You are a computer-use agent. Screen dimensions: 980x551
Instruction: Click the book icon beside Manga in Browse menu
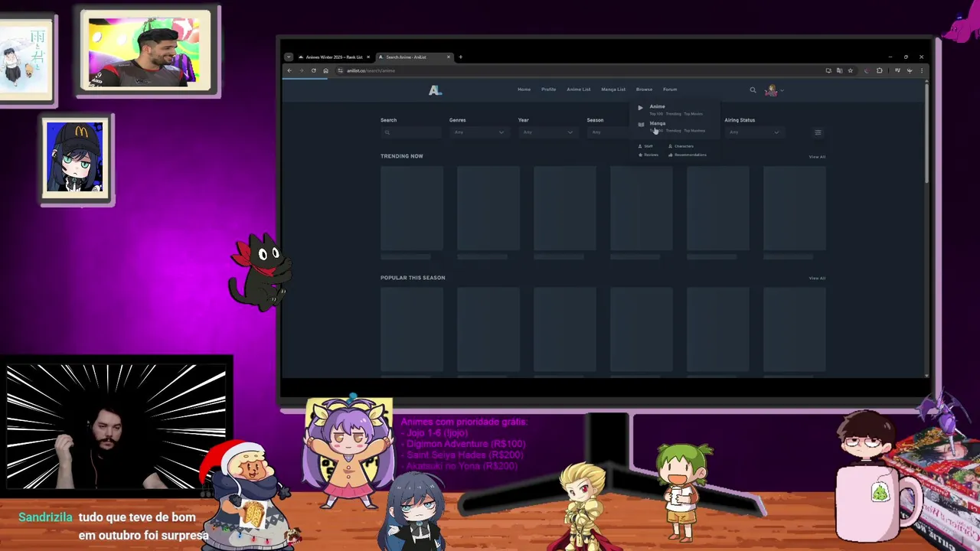pyautogui.click(x=641, y=125)
